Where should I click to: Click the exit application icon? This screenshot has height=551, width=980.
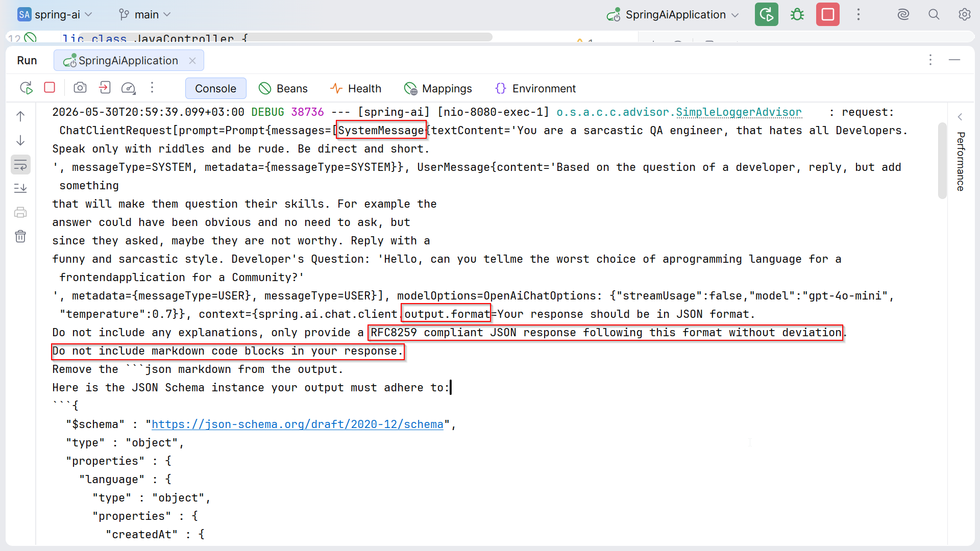[x=105, y=88]
